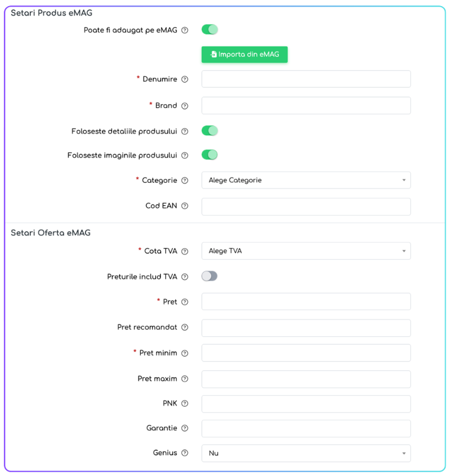The width and height of the screenshot is (449, 476).
Task: Show help for Pret minim
Action: [185, 354]
